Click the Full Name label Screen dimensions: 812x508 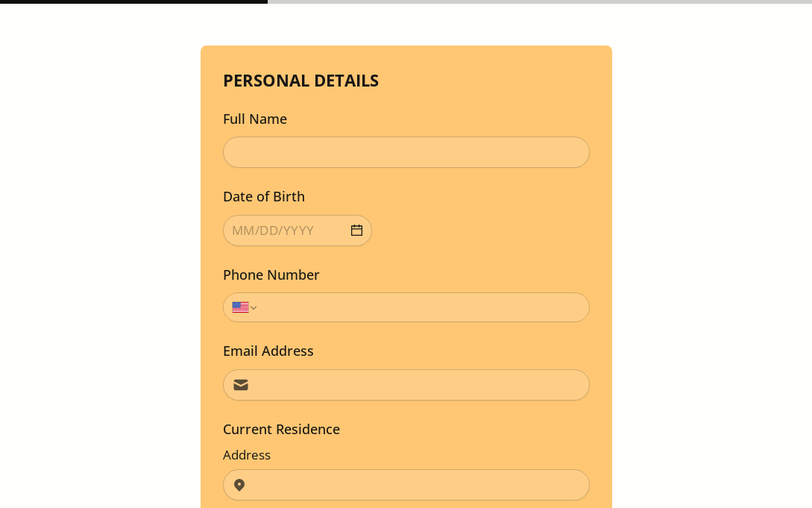[255, 119]
